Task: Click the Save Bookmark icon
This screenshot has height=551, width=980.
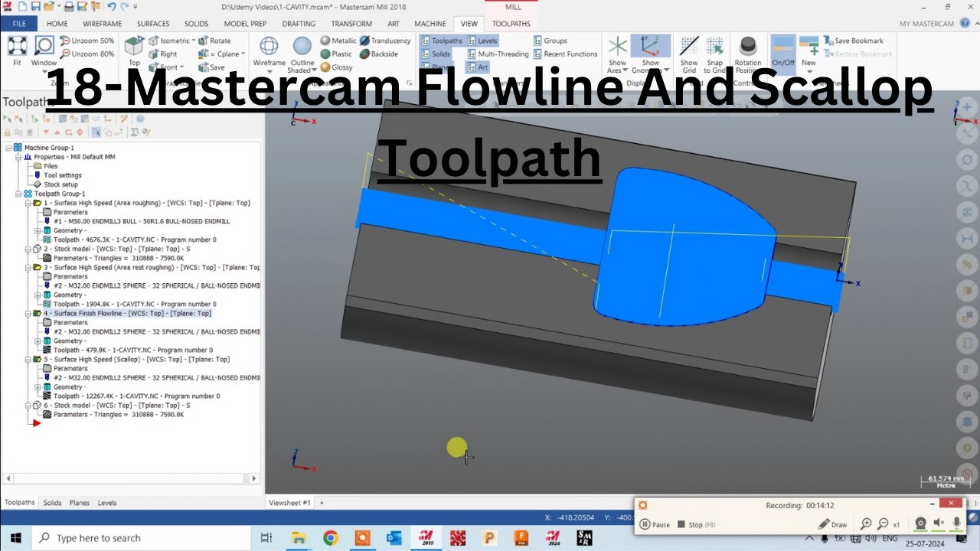Action: pyautogui.click(x=854, y=41)
